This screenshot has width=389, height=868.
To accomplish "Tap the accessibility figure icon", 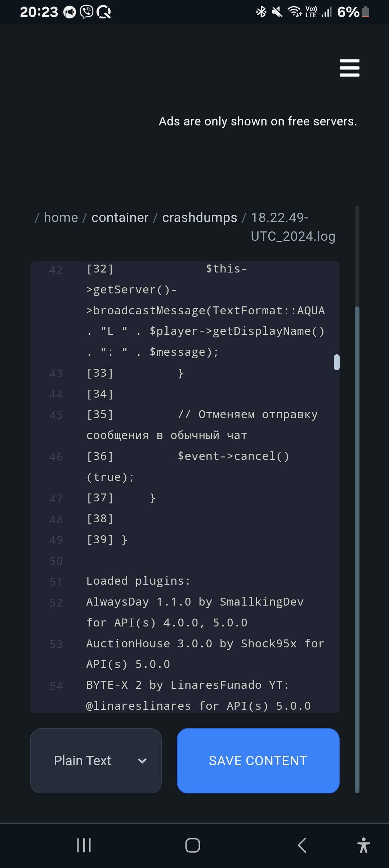I will pos(363,845).
